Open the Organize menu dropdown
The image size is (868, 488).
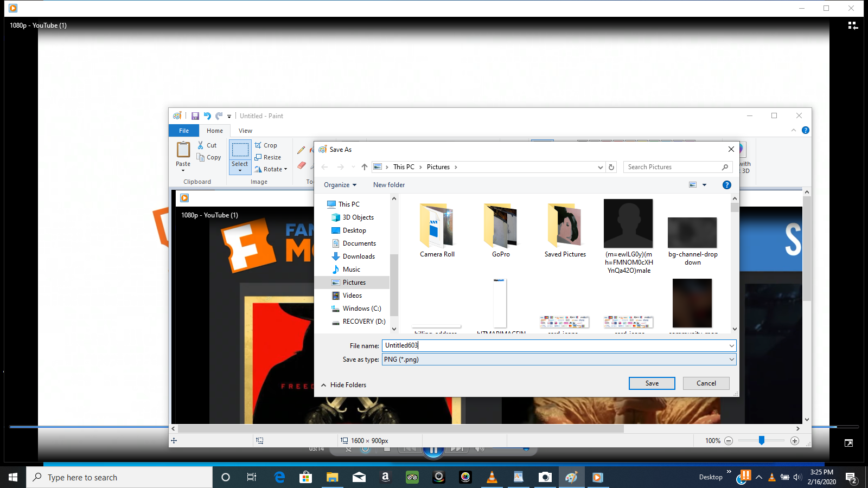(x=340, y=185)
